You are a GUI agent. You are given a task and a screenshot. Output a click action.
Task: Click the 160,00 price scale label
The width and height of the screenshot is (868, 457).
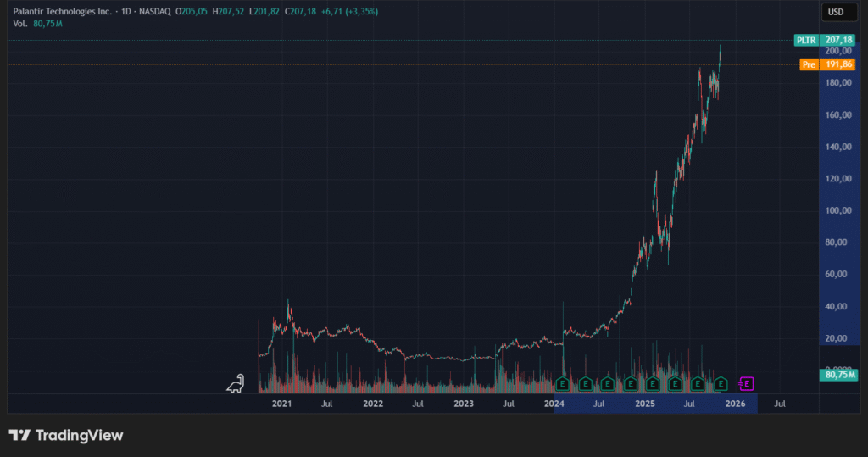coord(839,114)
